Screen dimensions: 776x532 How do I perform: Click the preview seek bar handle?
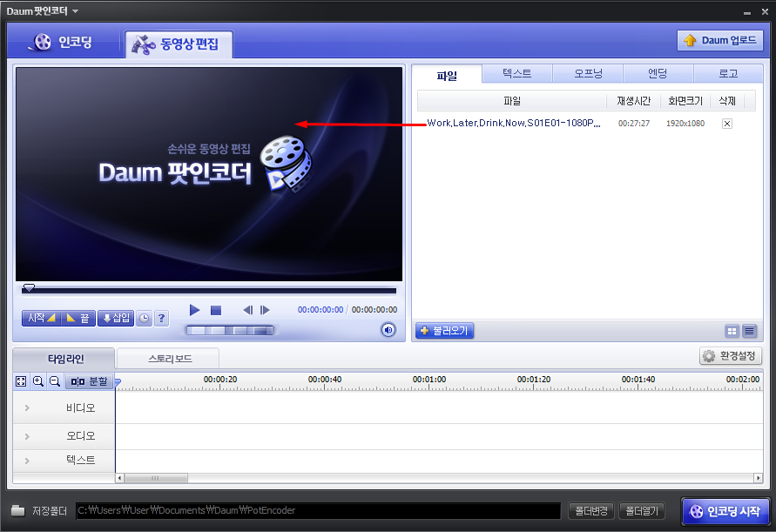30,287
